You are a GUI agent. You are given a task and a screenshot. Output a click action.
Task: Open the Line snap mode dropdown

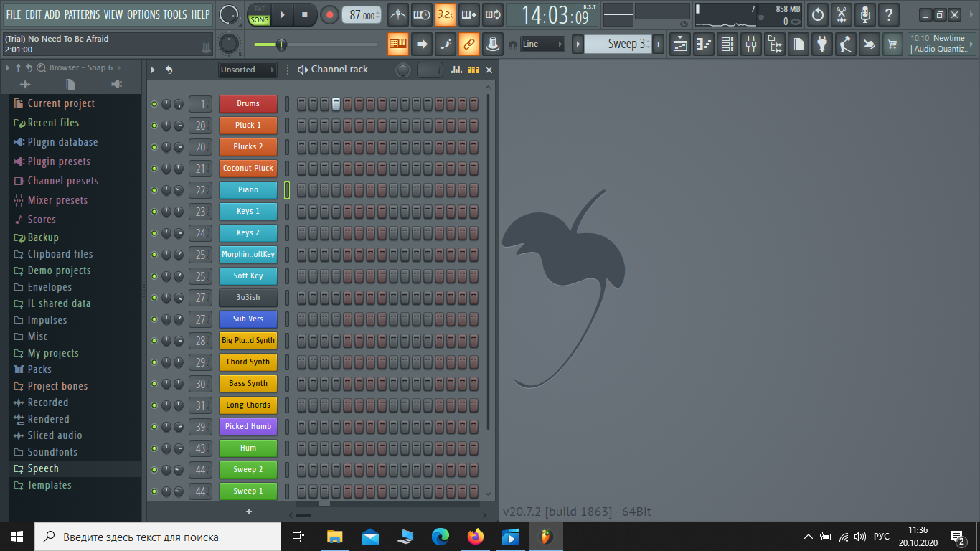542,44
